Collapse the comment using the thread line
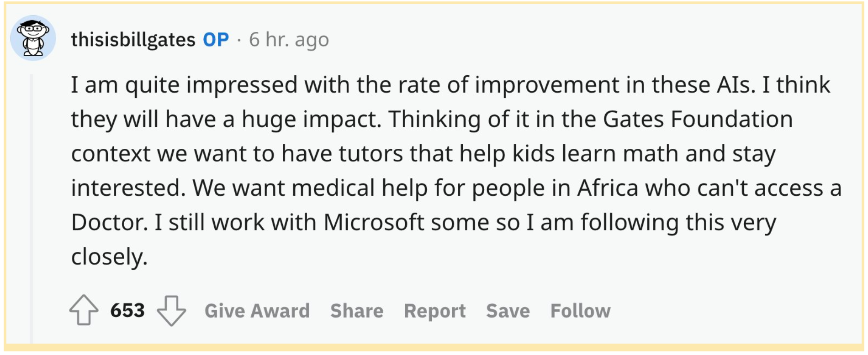Screen dimensions: 868x355 [32, 205]
